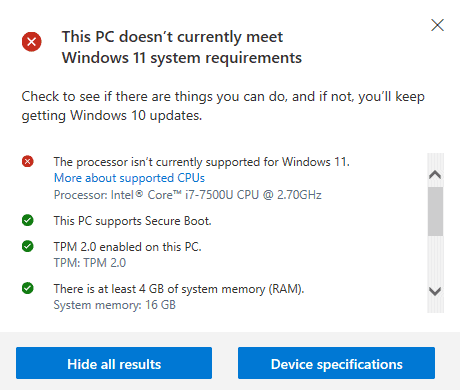Click the green check beside TPM 2.0 enabled

point(28,246)
